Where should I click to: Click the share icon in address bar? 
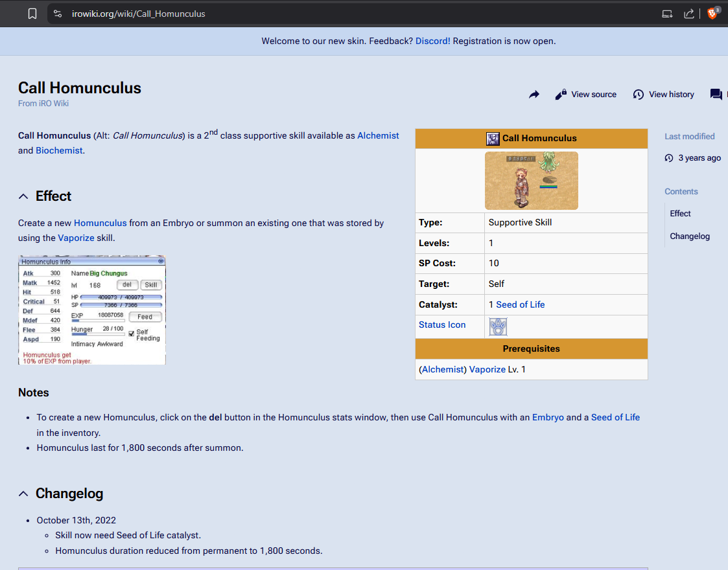[x=689, y=14]
